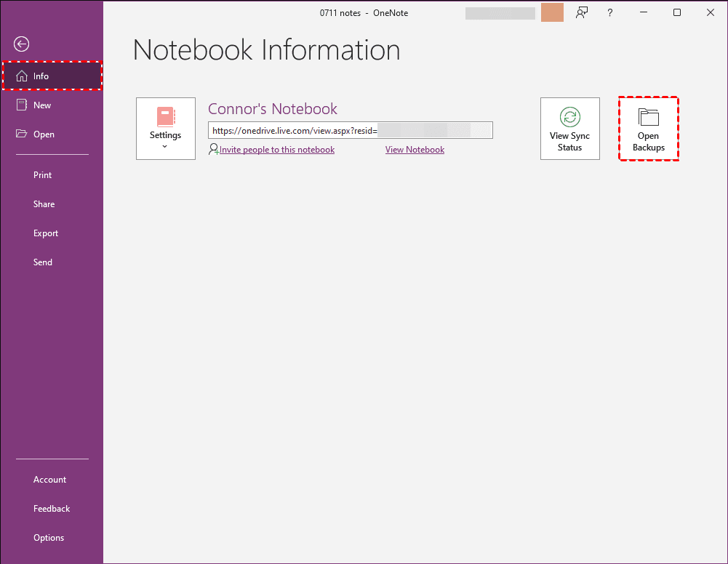This screenshot has width=728, height=564.
Task: Click the back arrow to exit Notebook Information
Action: click(x=21, y=44)
